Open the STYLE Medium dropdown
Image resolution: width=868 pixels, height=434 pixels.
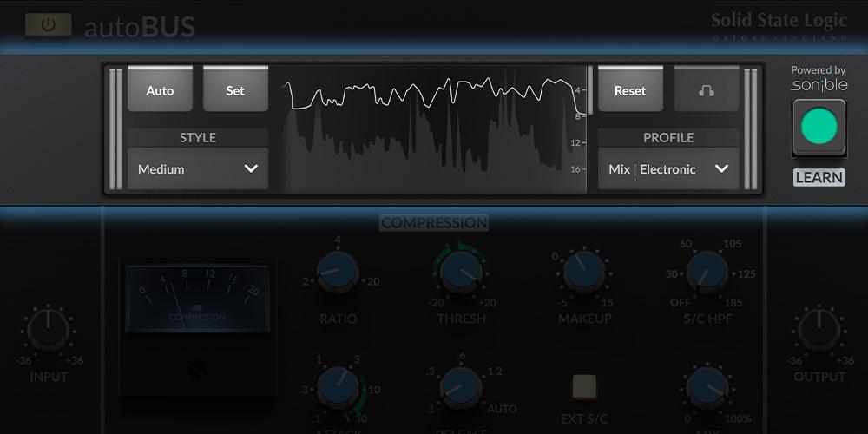(x=198, y=169)
